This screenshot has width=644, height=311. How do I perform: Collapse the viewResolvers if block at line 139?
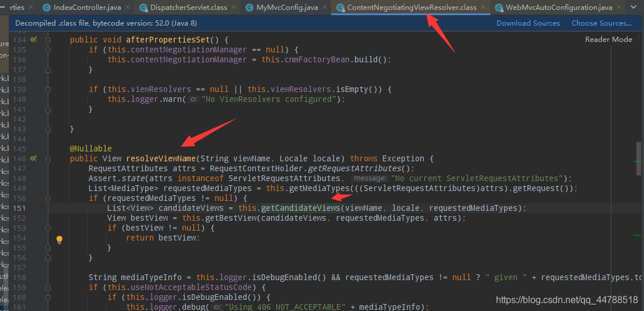[48, 90]
